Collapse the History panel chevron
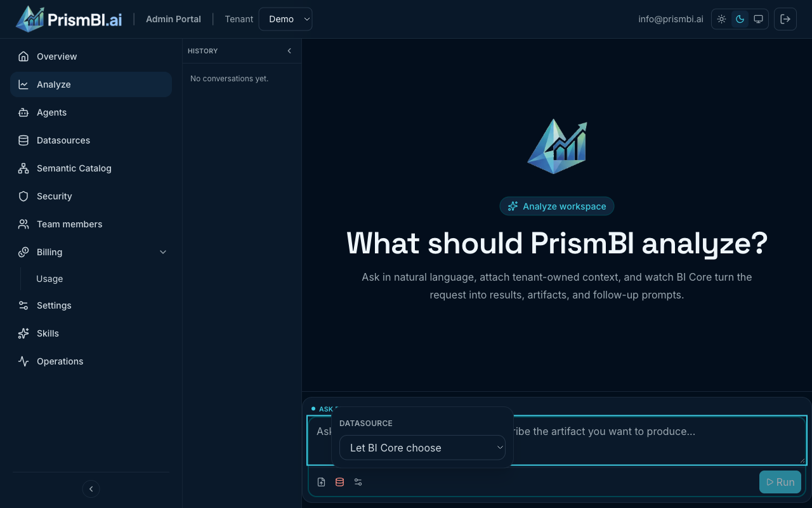Screen dimensions: 812x508 coord(289,51)
